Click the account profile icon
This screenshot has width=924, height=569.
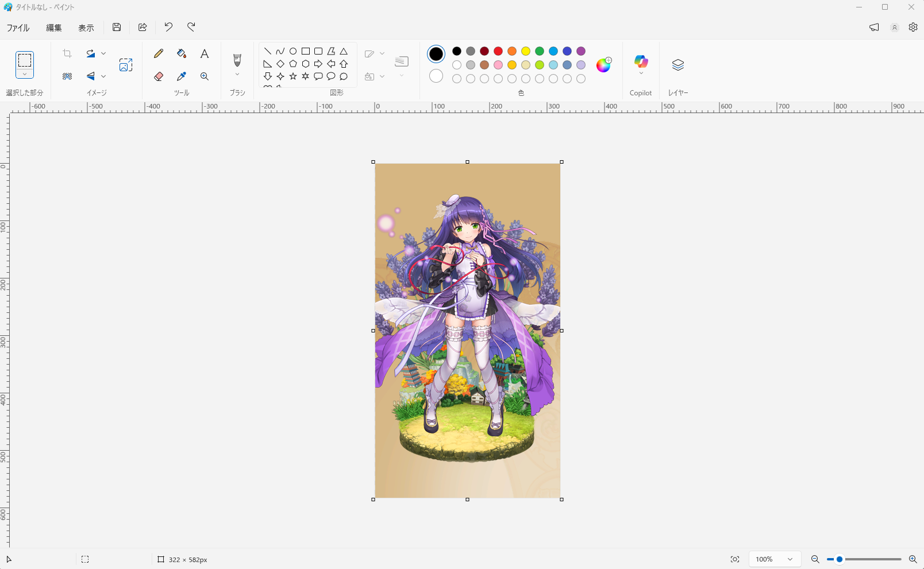point(895,27)
